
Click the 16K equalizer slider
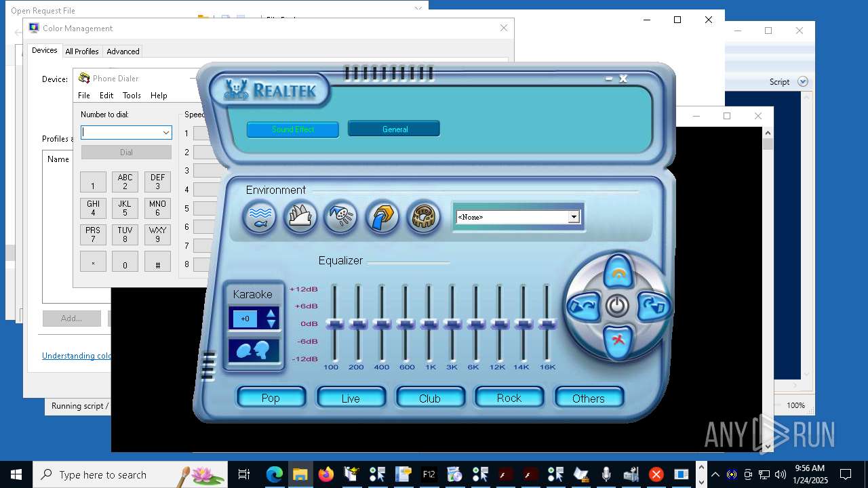point(547,324)
